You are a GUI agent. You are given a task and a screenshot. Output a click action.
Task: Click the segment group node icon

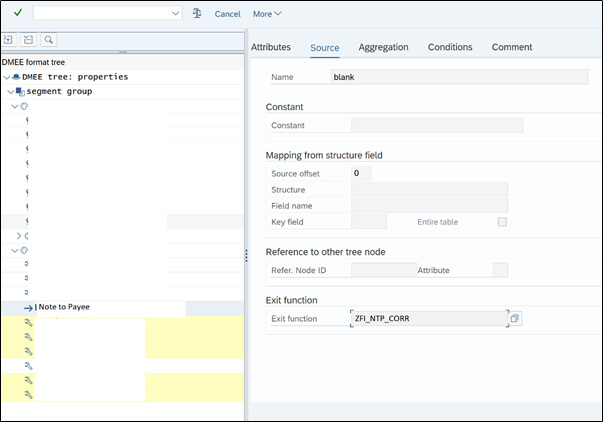coord(20,92)
